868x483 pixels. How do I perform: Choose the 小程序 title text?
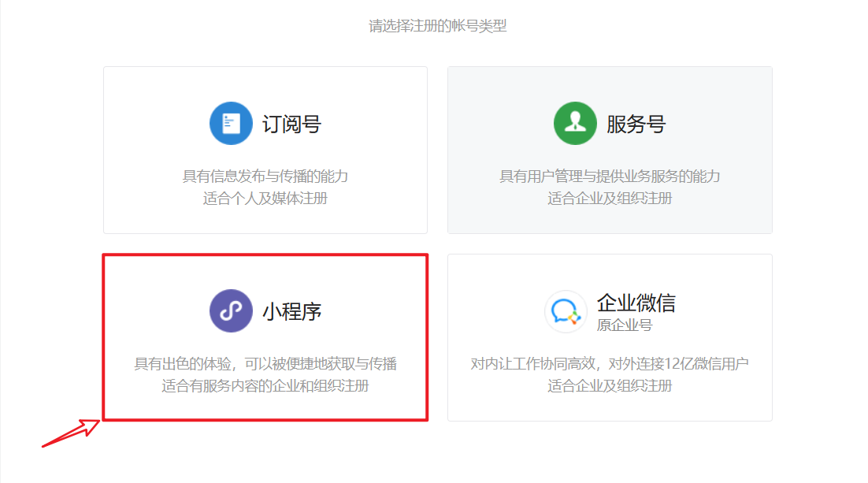point(291,311)
